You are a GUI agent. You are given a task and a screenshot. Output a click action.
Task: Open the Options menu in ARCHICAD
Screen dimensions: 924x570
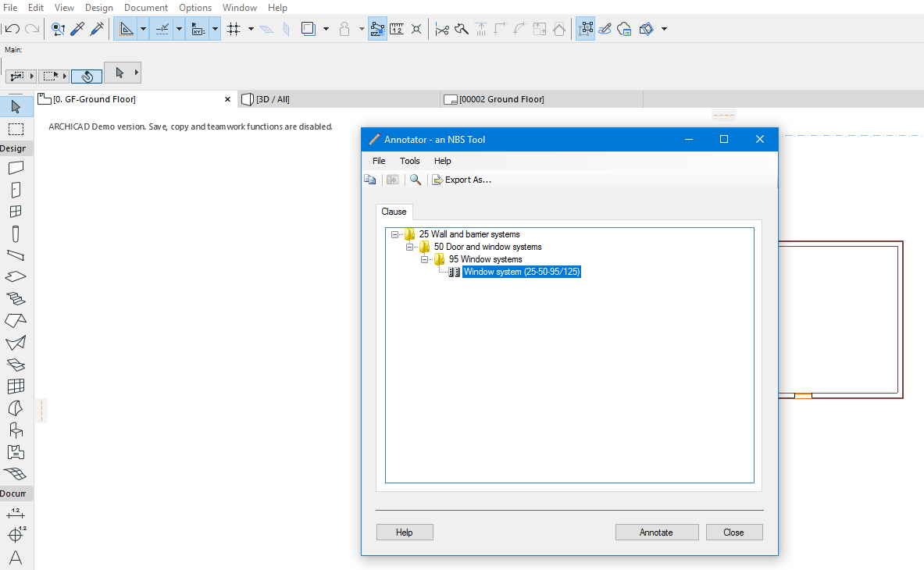195,8
